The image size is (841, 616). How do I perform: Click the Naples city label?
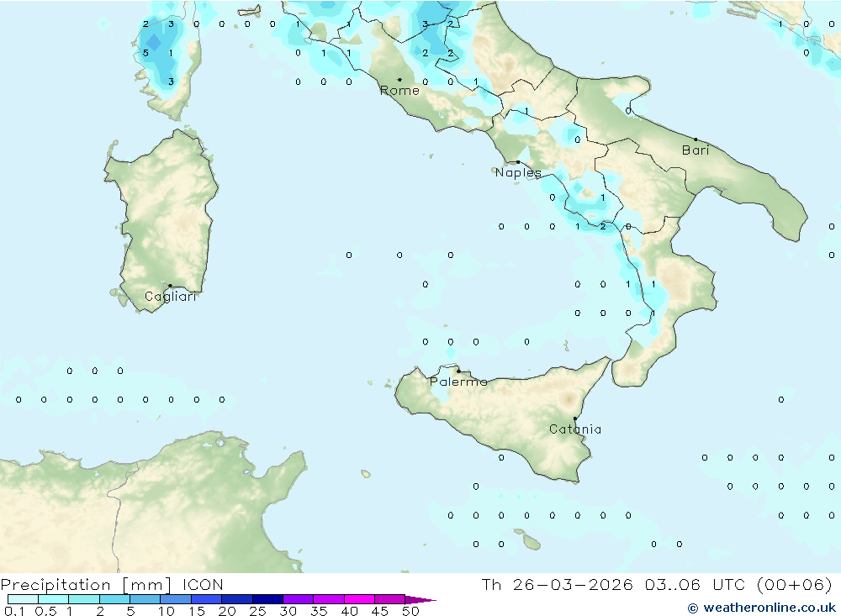[518, 172]
